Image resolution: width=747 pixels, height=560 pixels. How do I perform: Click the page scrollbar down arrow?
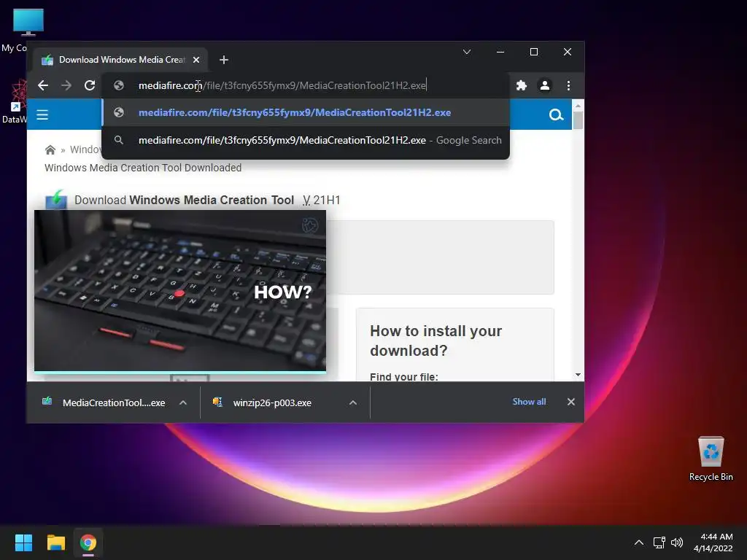pos(578,376)
